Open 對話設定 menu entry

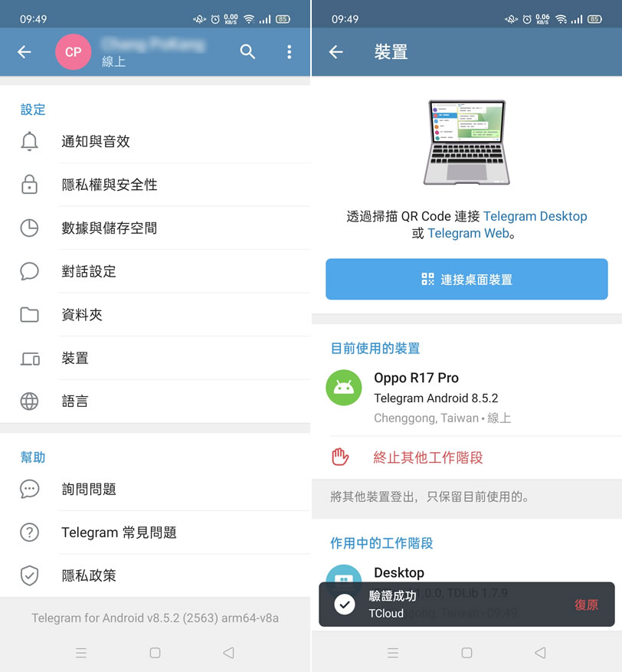[155, 271]
